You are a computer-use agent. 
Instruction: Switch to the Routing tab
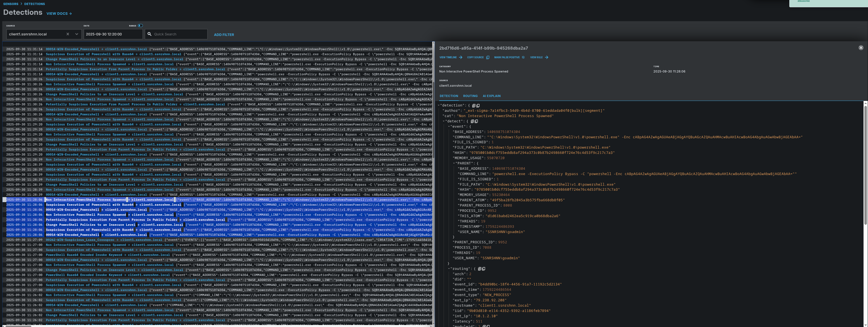[470, 96]
